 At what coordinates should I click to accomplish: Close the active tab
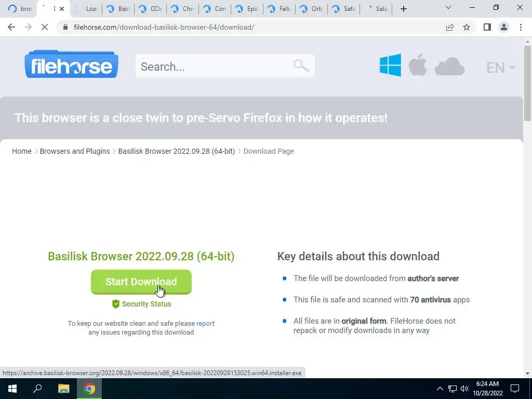click(62, 9)
